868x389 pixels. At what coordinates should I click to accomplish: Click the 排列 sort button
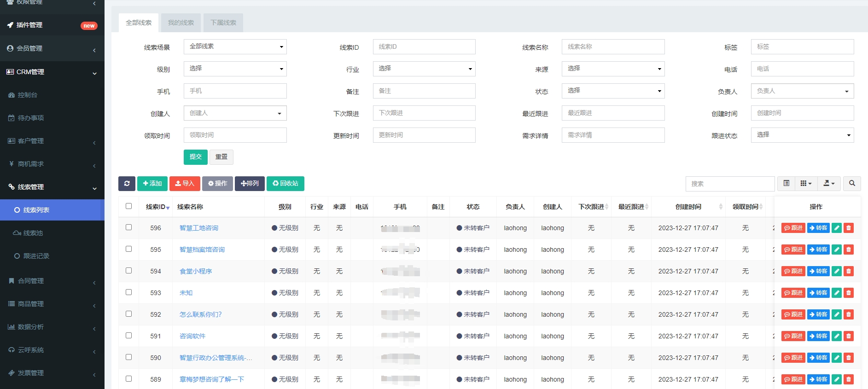(x=250, y=183)
